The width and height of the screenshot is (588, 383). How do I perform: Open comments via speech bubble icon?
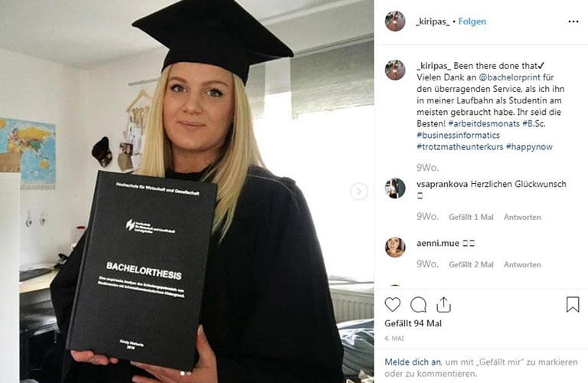(418, 305)
